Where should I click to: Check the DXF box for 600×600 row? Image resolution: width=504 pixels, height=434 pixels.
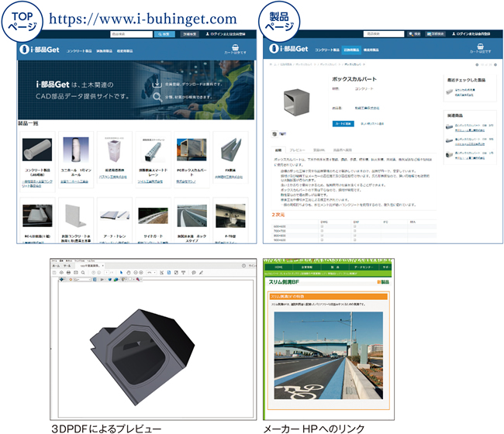(355, 226)
